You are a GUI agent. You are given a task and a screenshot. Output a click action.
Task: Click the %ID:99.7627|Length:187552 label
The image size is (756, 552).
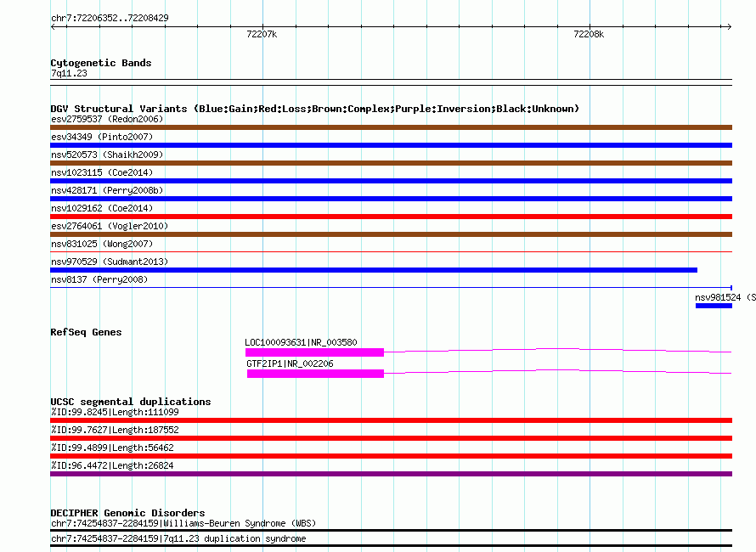click(115, 430)
